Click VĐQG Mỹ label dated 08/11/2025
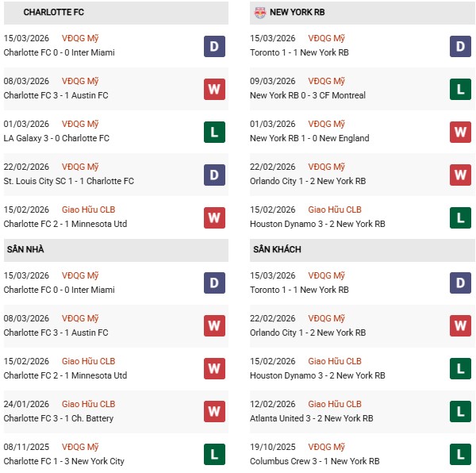 tap(80, 447)
